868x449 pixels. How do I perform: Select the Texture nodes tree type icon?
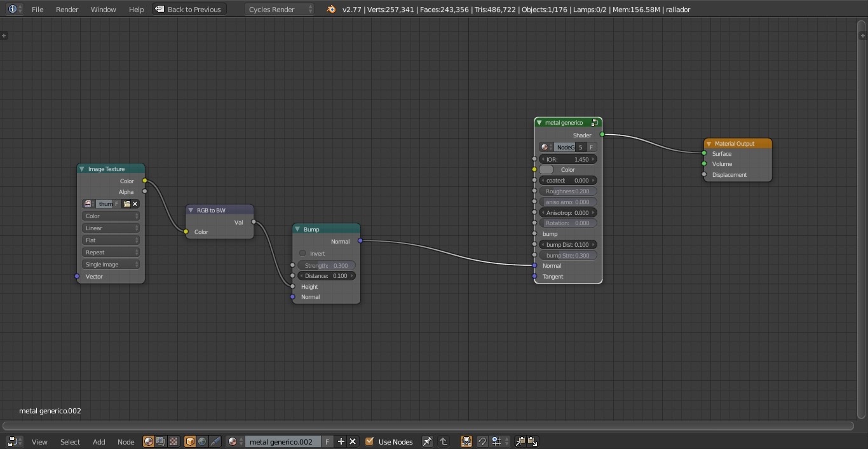(x=173, y=441)
